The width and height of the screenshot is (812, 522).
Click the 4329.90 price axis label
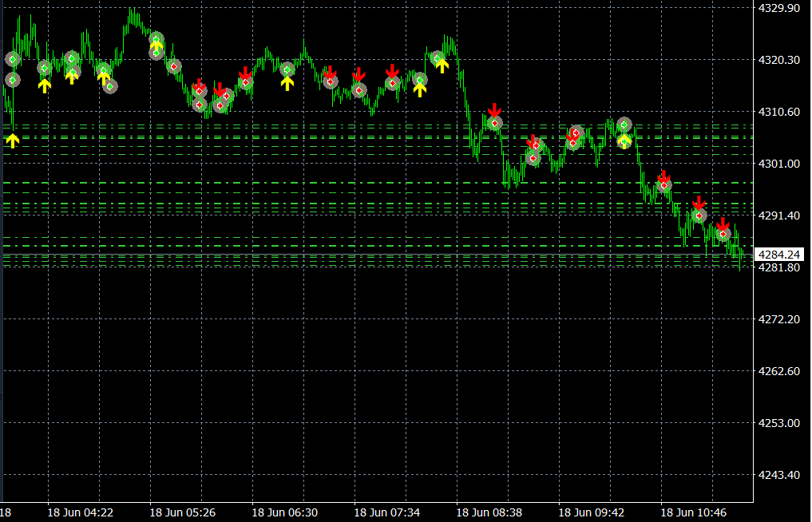click(778, 8)
